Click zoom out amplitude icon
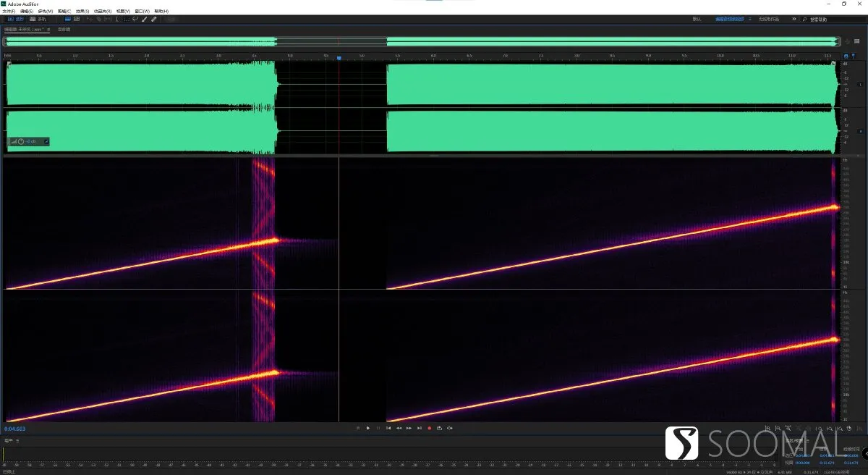The width and height of the screenshot is (868, 475). click(778, 428)
